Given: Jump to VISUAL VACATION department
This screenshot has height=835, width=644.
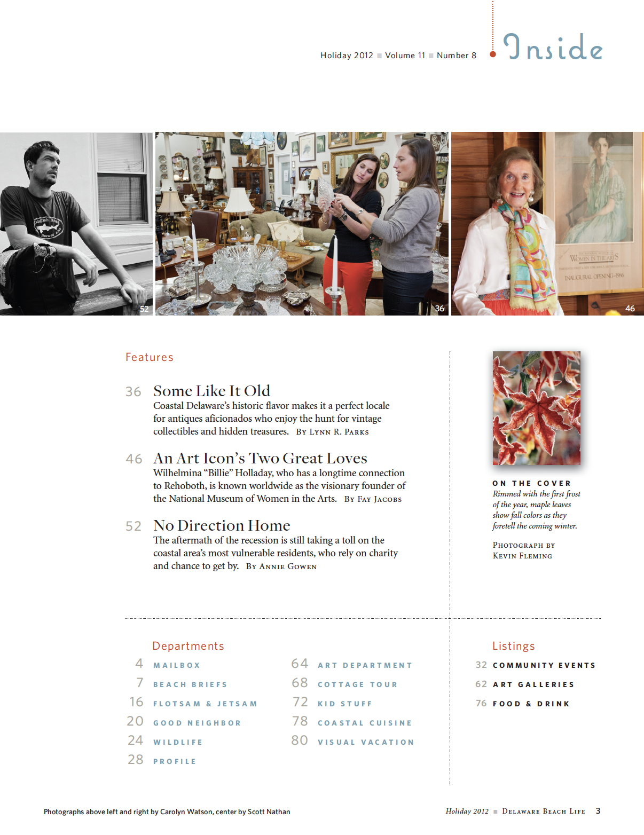Looking at the screenshot, I should pyautogui.click(x=366, y=742).
